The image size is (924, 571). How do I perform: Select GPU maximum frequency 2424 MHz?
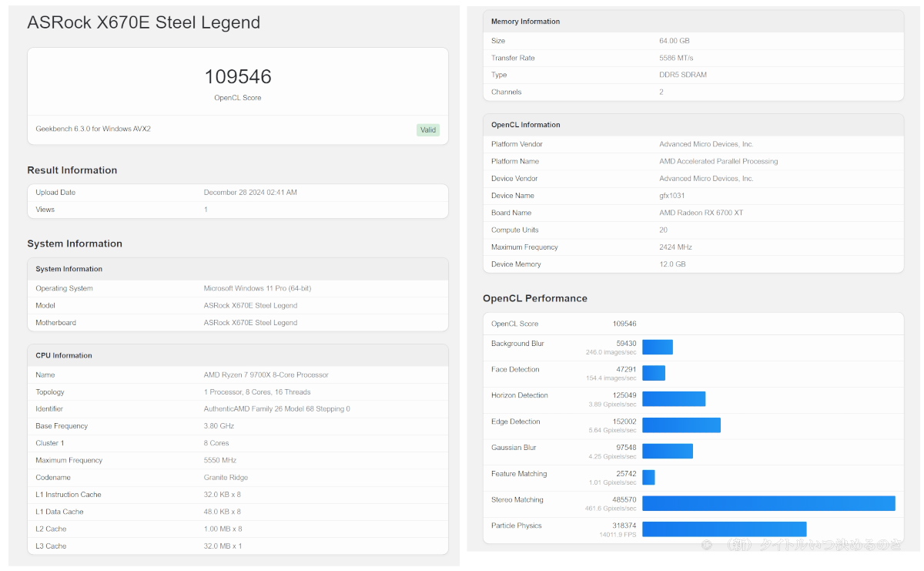coord(675,247)
